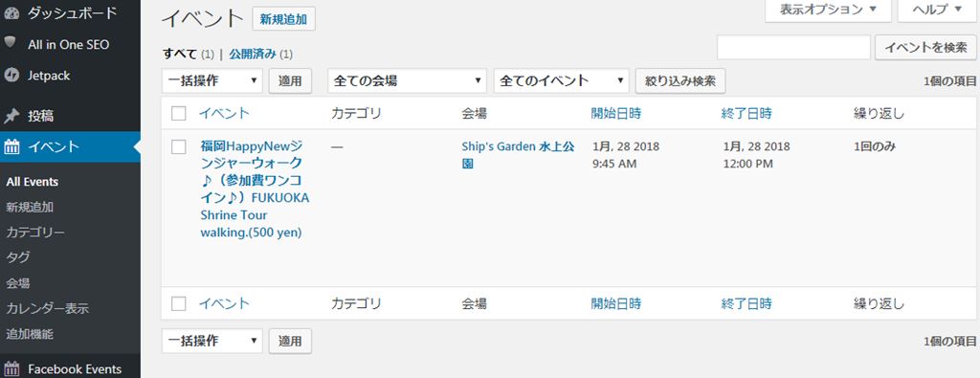Click the pushpin icon beside 投稿
This screenshot has height=378, width=980.
(11, 116)
